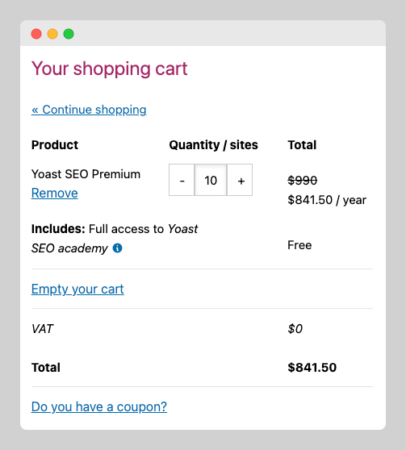
Task: Click the Quantity / sites column header
Action: click(x=213, y=145)
